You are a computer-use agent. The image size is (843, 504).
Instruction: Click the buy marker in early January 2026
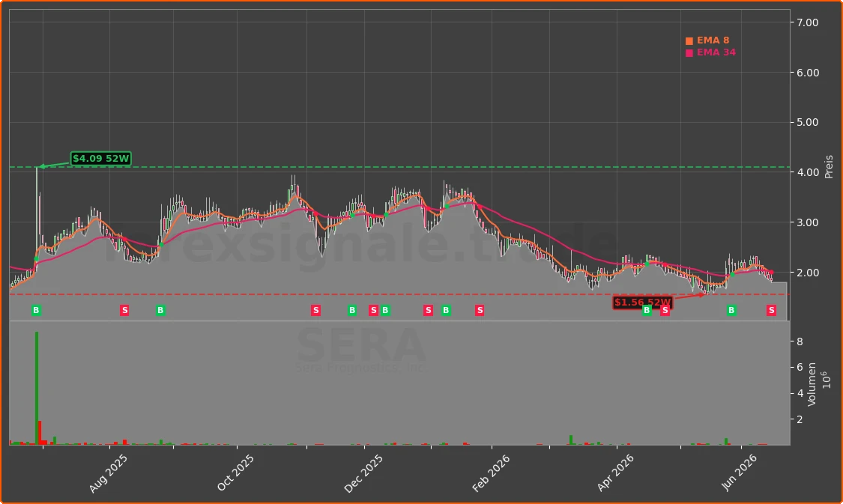pyautogui.click(x=446, y=310)
